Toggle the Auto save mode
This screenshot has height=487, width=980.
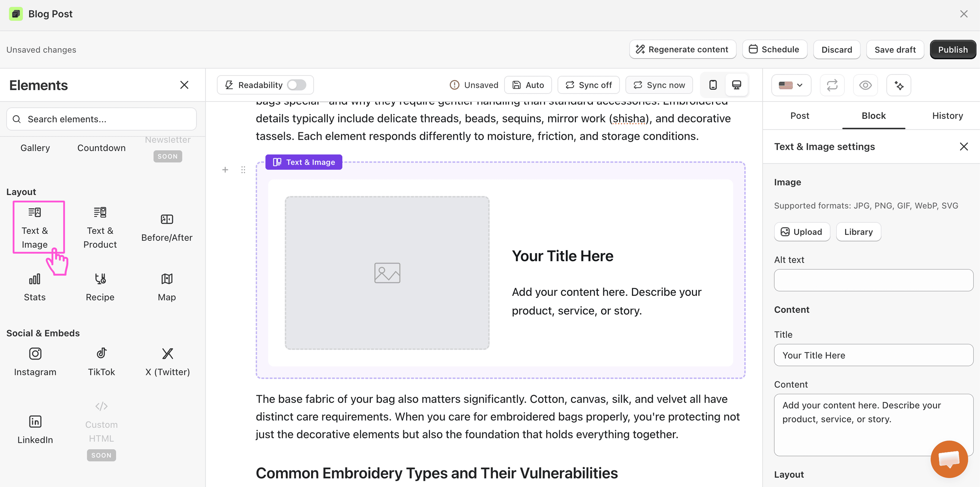coord(528,85)
